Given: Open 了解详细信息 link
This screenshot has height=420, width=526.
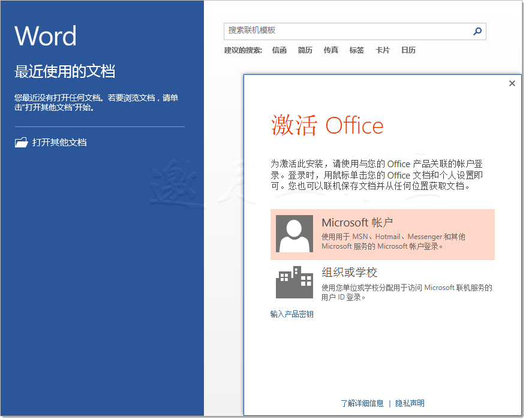Looking at the screenshot, I should (362, 403).
